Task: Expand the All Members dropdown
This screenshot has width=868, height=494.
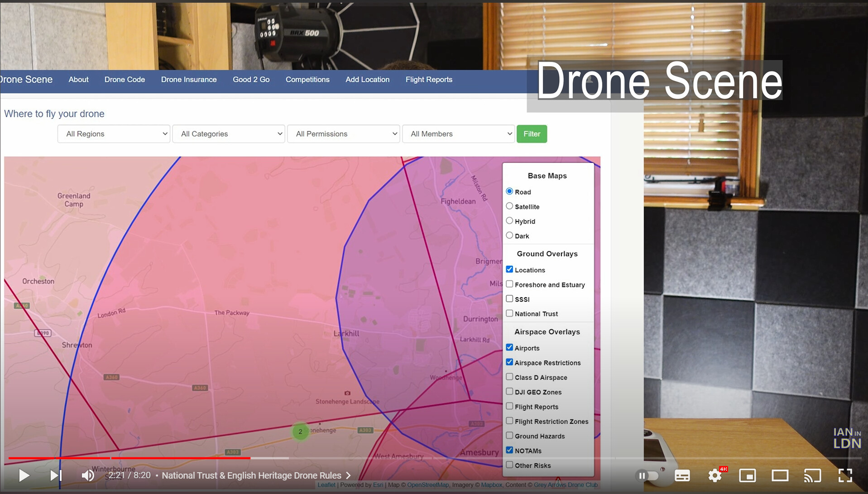Action: click(x=458, y=134)
